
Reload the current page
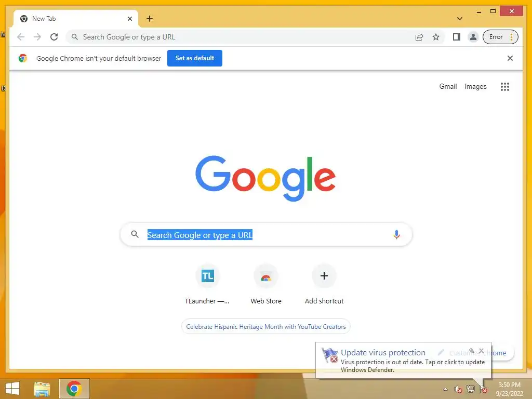(x=54, y=37)
